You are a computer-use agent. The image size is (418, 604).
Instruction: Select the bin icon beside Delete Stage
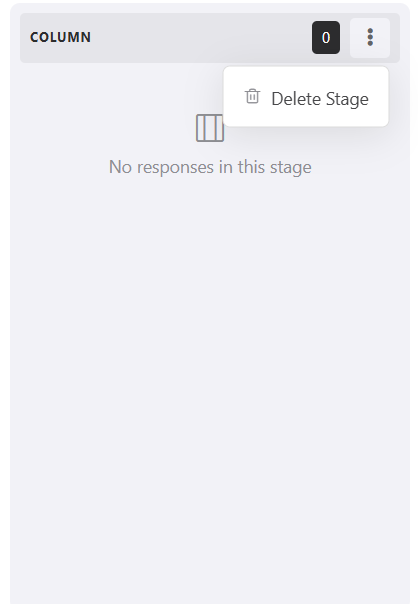pos(252,96)
